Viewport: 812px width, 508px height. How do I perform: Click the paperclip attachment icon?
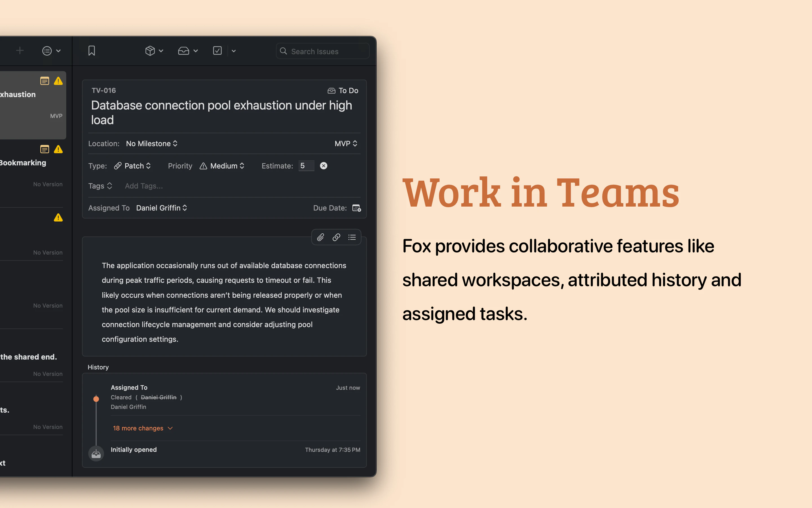click(x=321, y=237)
